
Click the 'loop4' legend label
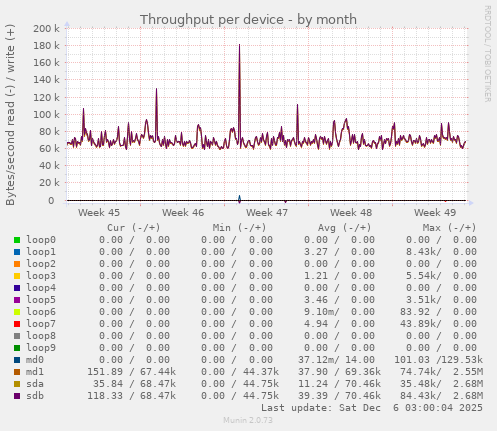pos(41,288)
